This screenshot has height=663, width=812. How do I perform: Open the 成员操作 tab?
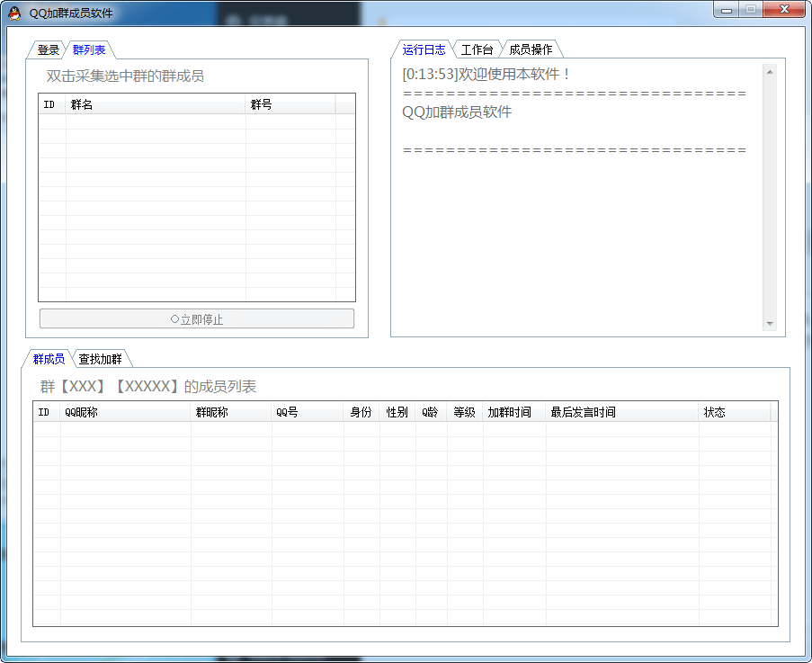531,49
